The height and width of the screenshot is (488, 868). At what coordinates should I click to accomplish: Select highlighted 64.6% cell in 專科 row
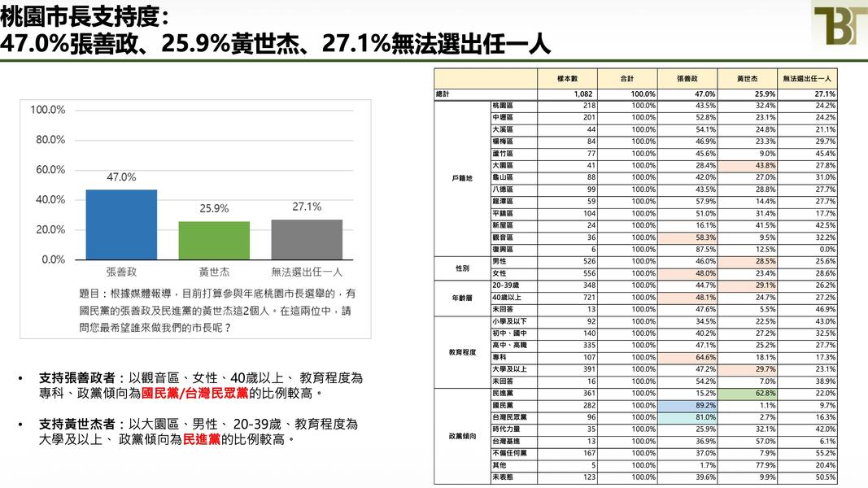[687, 357]
